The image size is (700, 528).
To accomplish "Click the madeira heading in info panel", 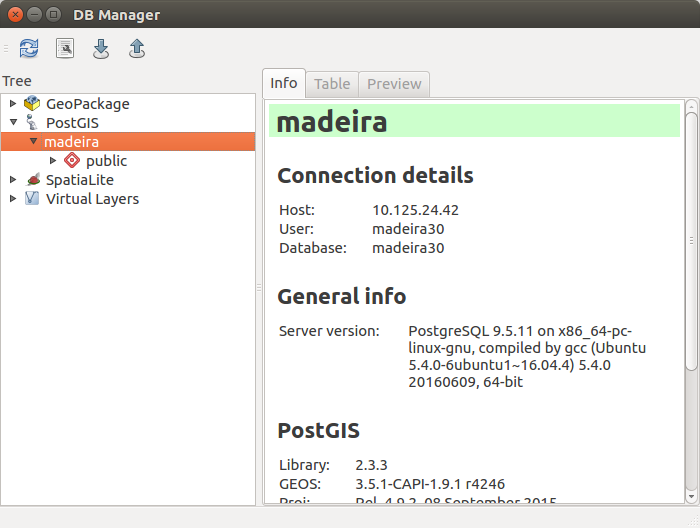I will pos(332,121).
